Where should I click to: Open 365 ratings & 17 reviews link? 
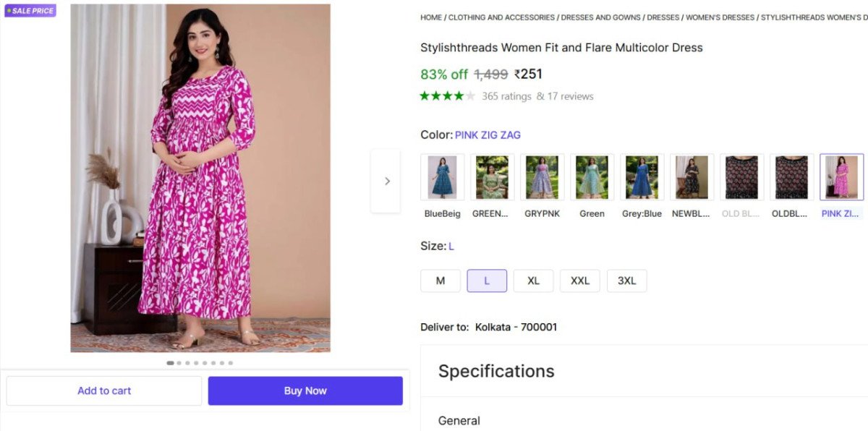coord(537,96)
